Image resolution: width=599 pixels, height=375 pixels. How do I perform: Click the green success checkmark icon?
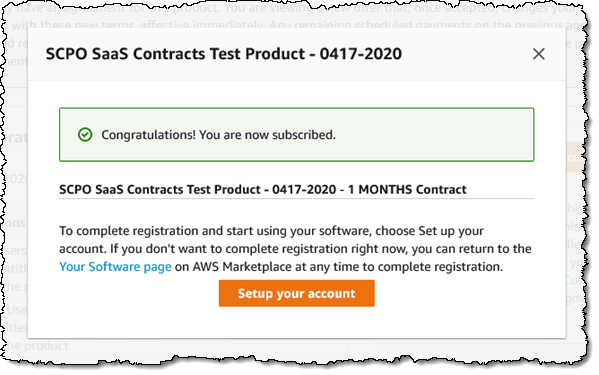(x=85, y=134)
